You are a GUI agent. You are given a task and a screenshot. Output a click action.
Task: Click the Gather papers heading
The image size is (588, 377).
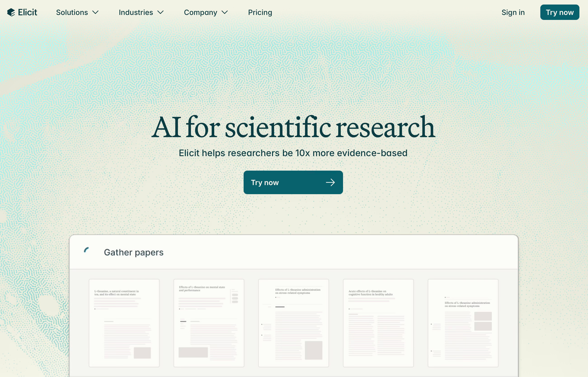(x=134, y=252)
